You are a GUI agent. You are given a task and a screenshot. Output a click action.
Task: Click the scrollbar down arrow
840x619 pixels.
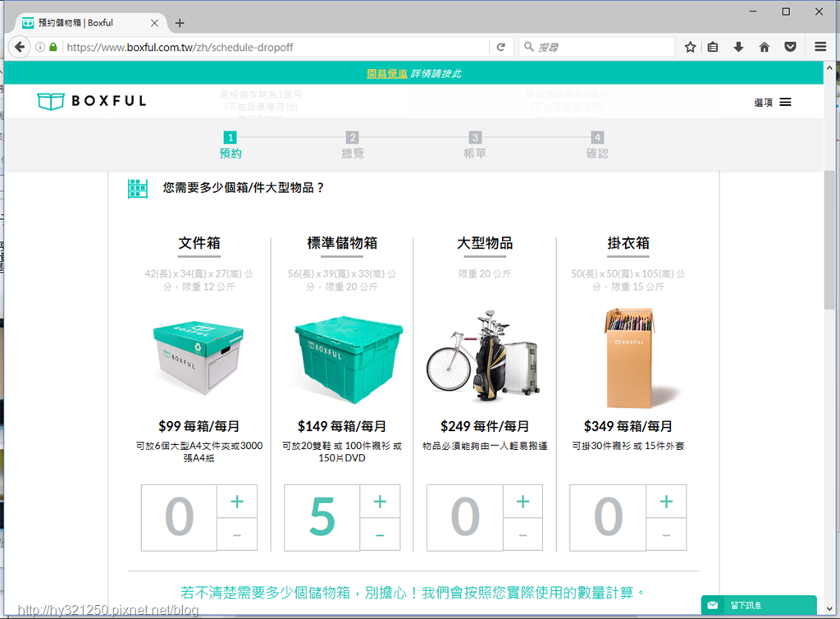pos(829,609)
